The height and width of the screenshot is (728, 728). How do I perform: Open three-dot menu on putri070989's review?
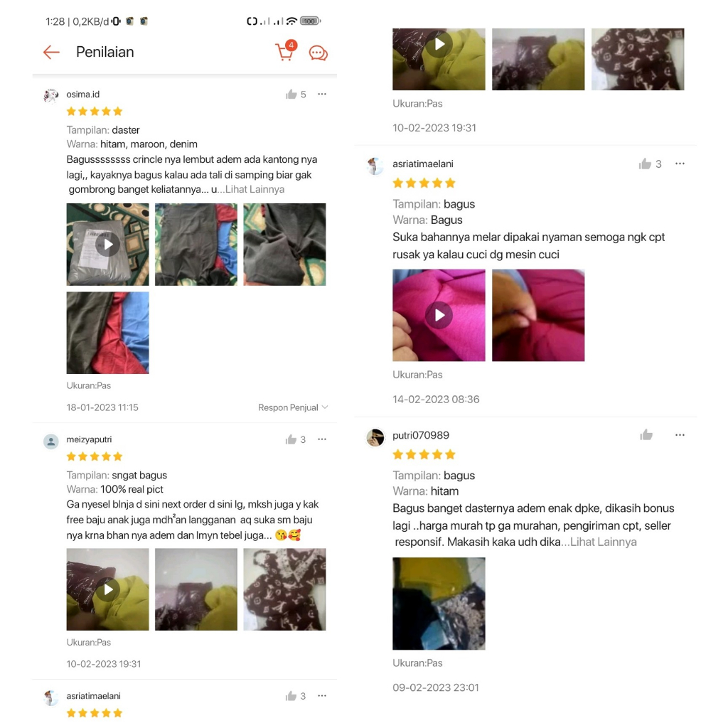tap(680, 435)
